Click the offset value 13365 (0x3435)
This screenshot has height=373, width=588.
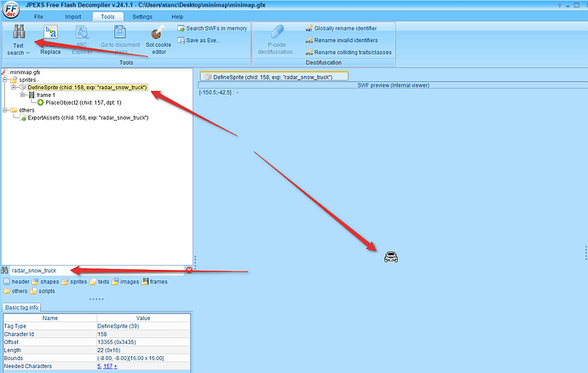click(x=117, y=342)
